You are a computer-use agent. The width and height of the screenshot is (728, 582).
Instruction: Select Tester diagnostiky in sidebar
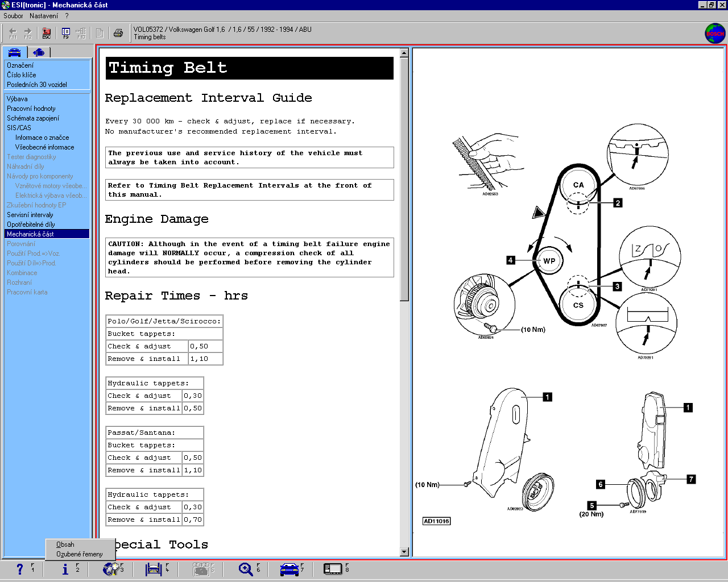31,157
